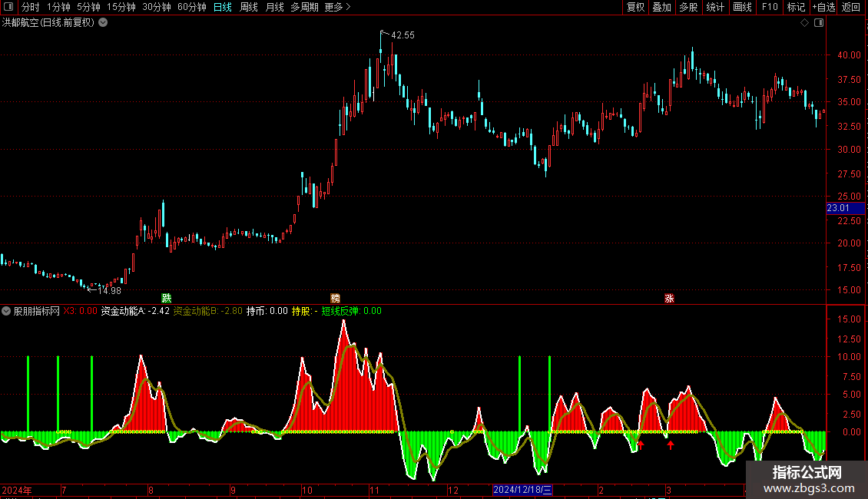Select the 1分钟 period
The image size is (868, 499).
(58, 7)
